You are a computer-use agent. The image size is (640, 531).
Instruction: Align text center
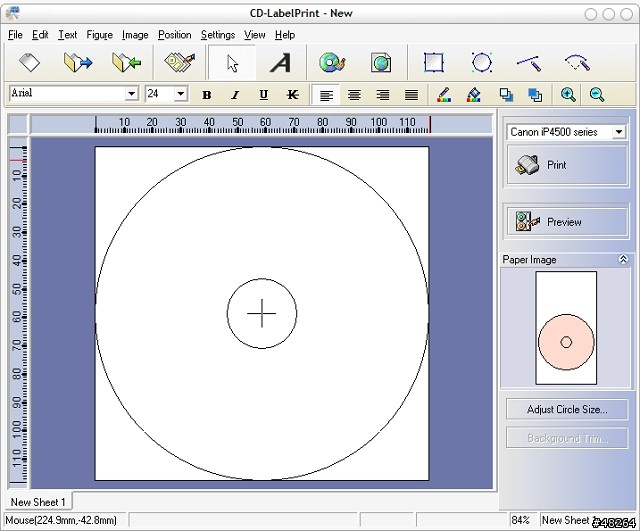[x=354, y=95]
